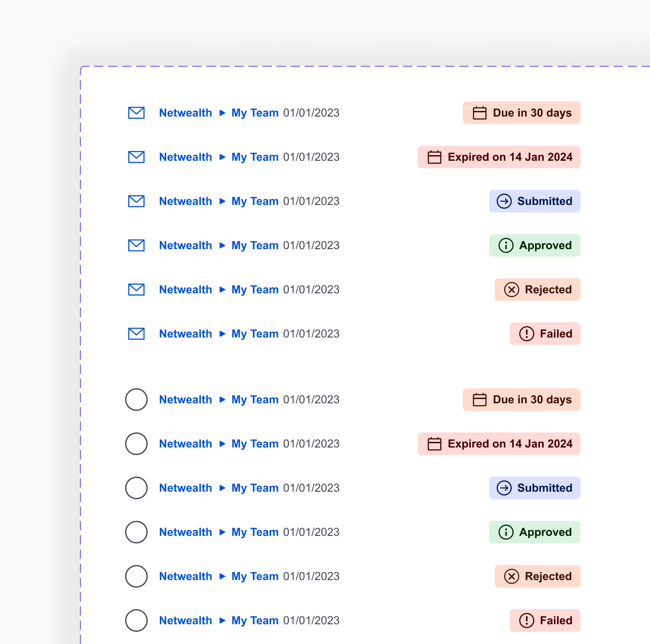This screenshot has height=644, width=650.
Task: Click the envelope icon in the Approved row
Action: (136, 245)
